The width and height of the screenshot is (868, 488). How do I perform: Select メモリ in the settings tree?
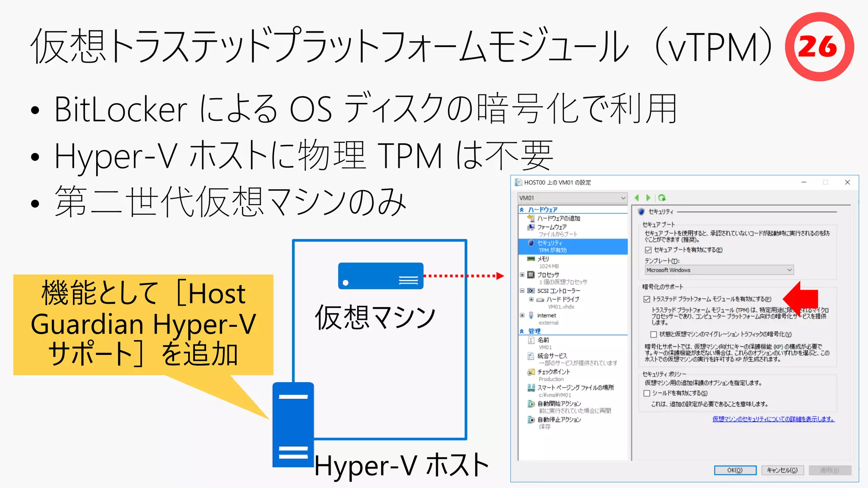(x=543, y=259)
